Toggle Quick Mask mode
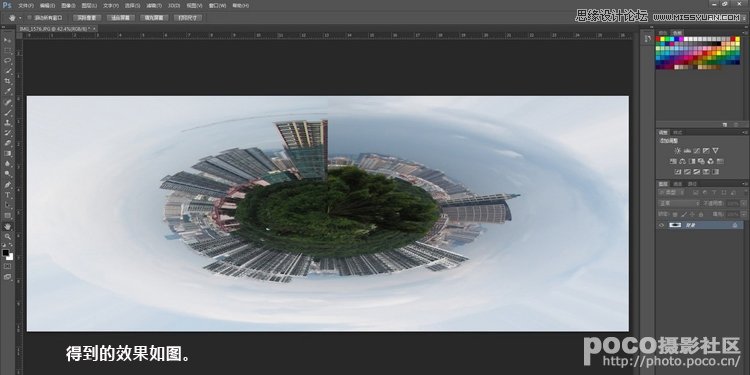The height and width of the screenshot is (375, 750). 7,266
